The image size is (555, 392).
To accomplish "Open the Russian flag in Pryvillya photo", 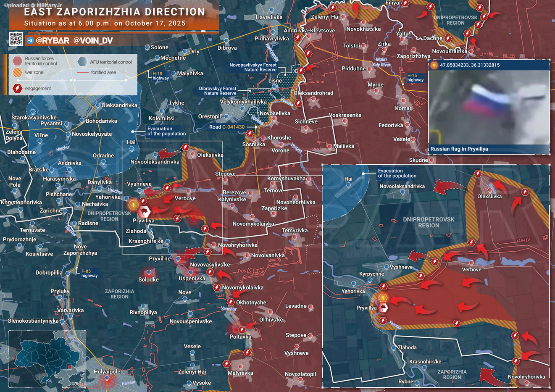I will tap(489, 107).
